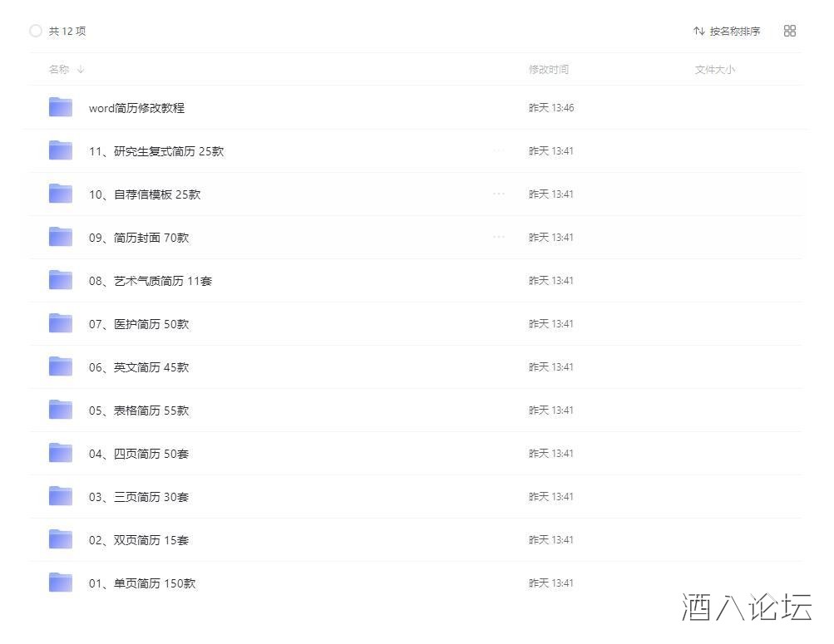Image resolution: width=834 pixels, height=644 pixels.
Task: Expand more options for 11、研究生复式简历 row
Action: click(498, 150)
